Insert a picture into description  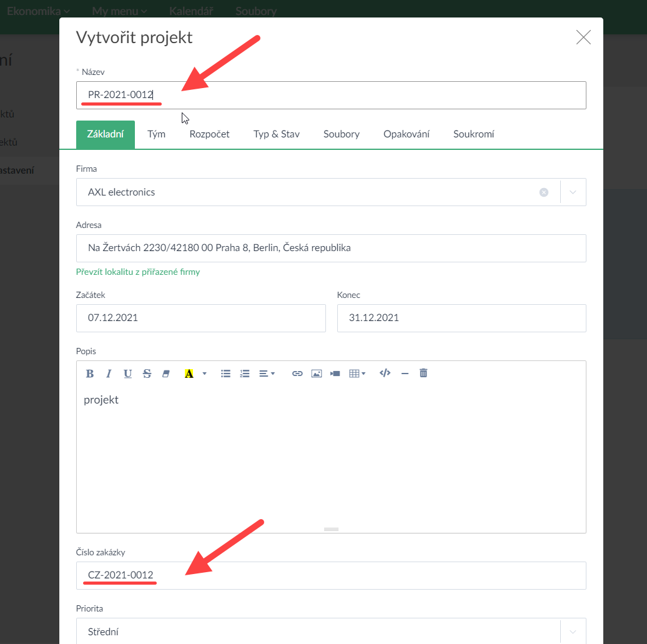[317, 374]
